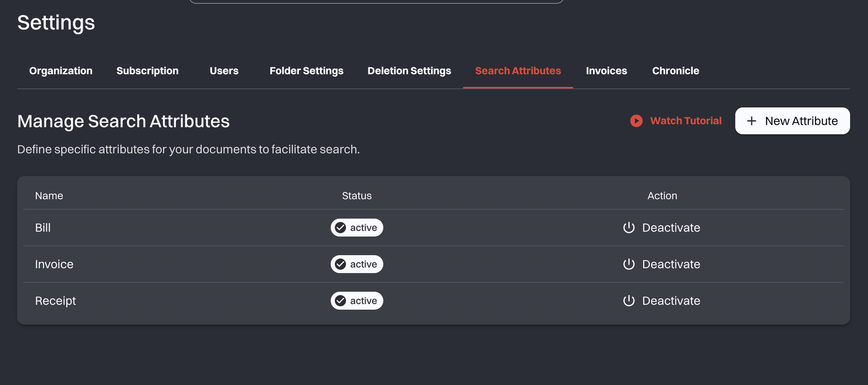Click the checkmark icon in Bill's active badge
The width and height of the screenshot is (868, 385).
tap(340, 227)
